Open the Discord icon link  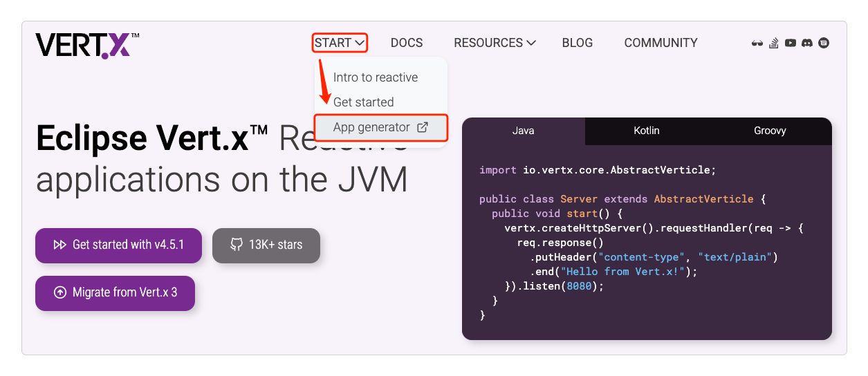click(x=807, y=43)
